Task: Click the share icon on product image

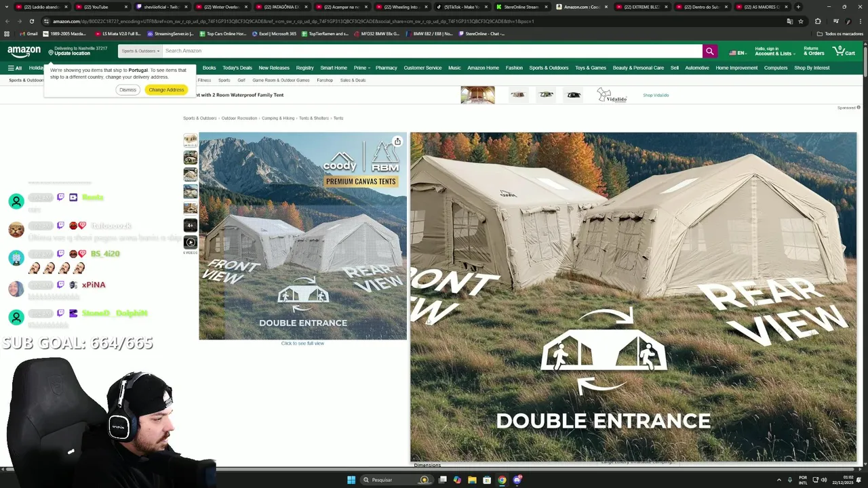Action: point(397,142)
